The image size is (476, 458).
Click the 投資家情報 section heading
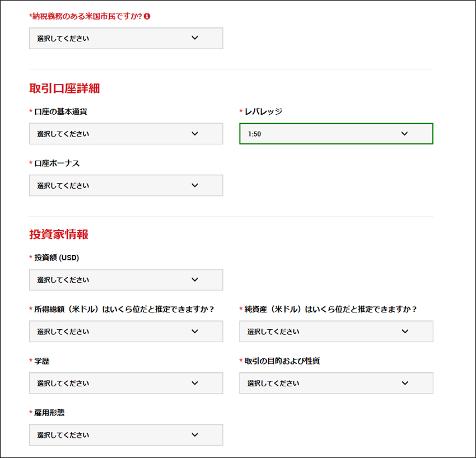59,234
